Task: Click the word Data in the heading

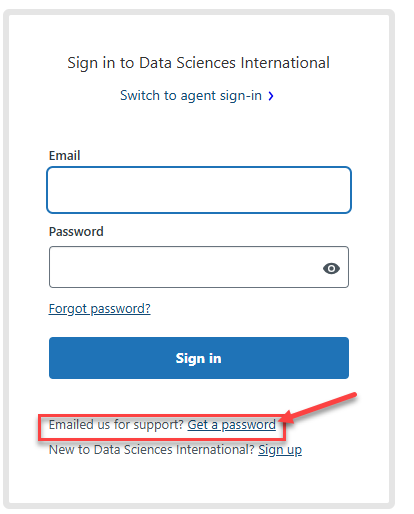Action: click(x=155, y=63)
